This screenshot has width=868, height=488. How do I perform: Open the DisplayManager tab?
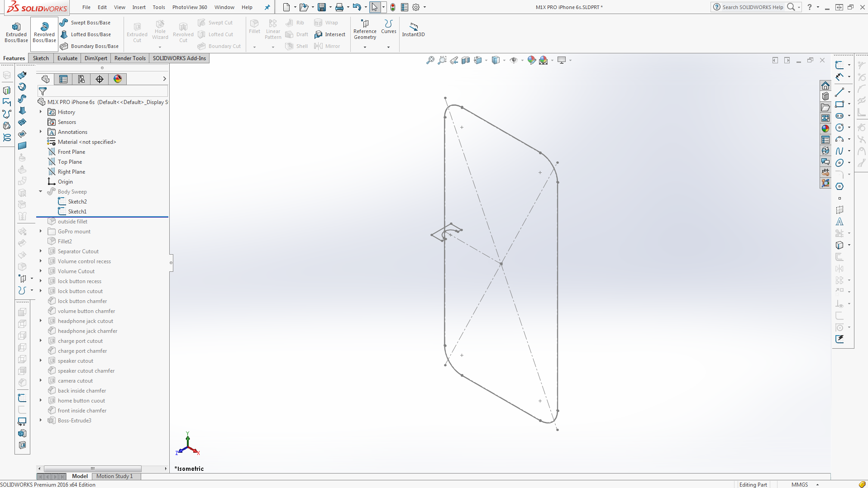coord(118,79)
